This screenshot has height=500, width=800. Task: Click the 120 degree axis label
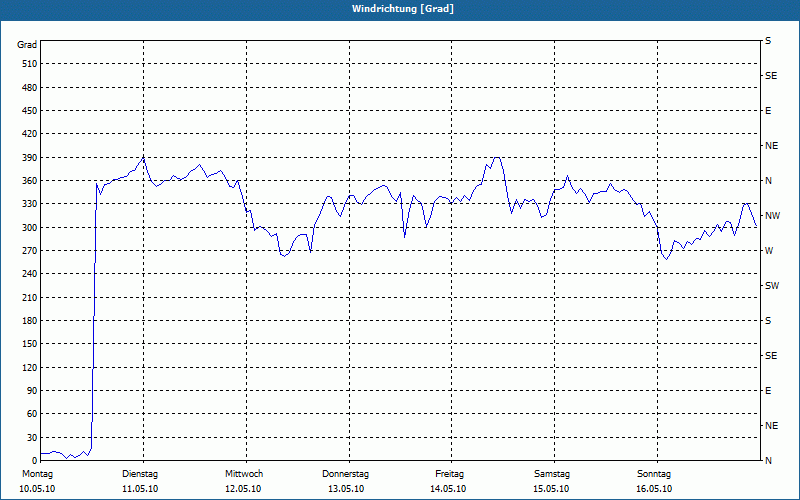(x=30, y=367)
